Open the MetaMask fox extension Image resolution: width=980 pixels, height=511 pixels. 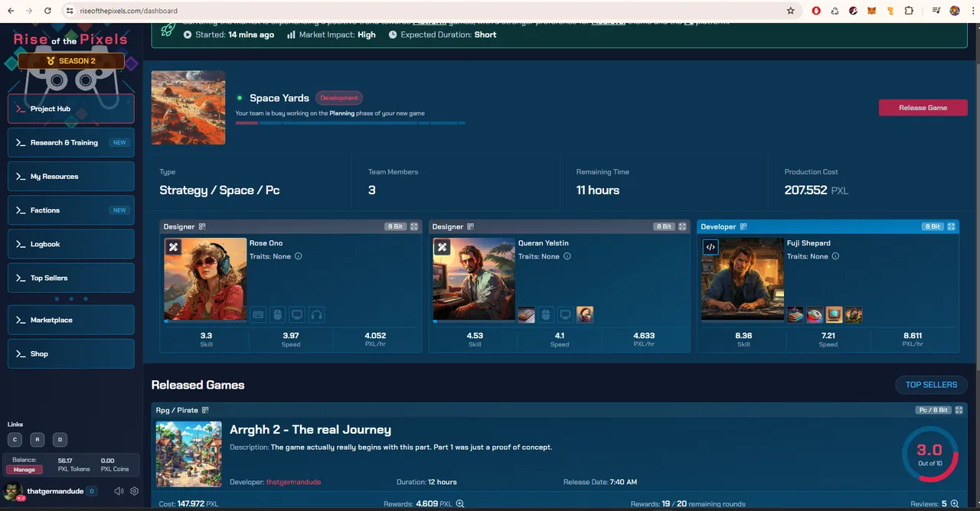click(871, 11)
